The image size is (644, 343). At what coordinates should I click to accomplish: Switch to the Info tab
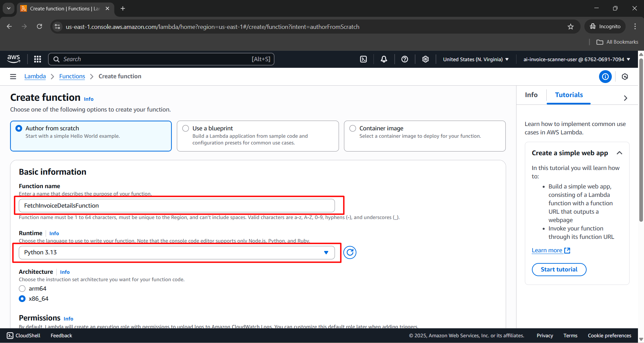(x=531, y=95)
